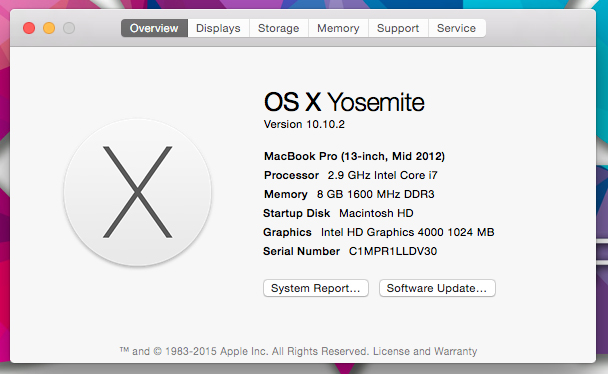Select MacBook Pro (13-inch, Mid 2012) text
The image size is (608, 374).
coord(354,156)
